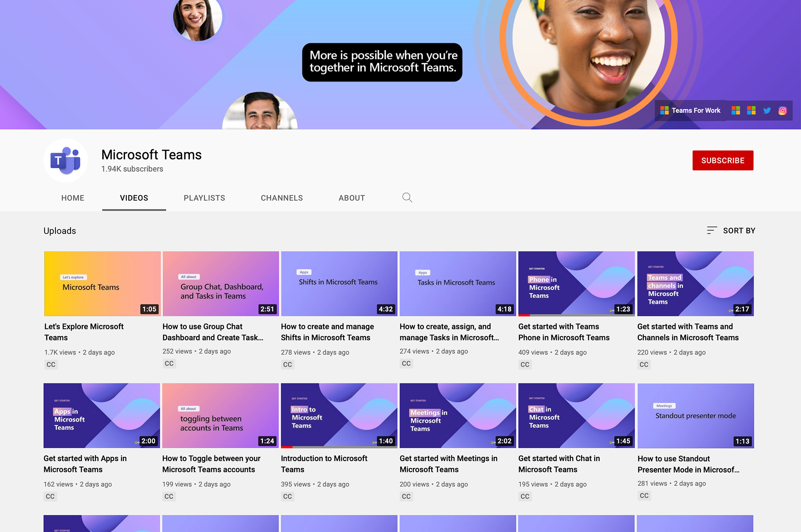The image size is (801, 532).
Task: Click the CC badge under Standout Presenter Mode video
Action: [x=644, y=495]
